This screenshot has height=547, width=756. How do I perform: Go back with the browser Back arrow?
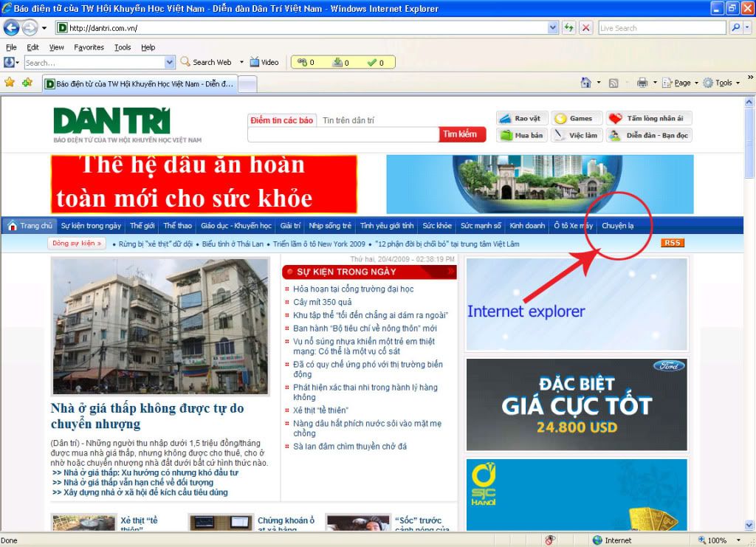click(12, 27)
